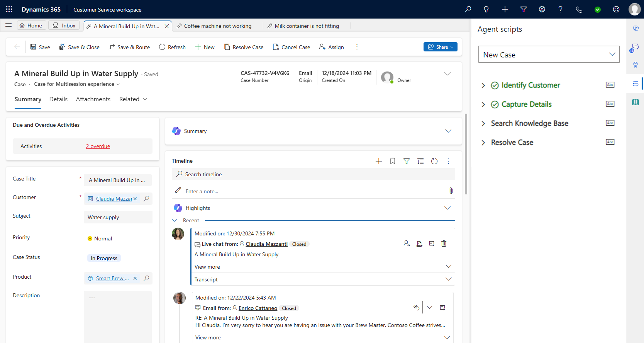Expand the Identify Customer script step

(483, 85)
